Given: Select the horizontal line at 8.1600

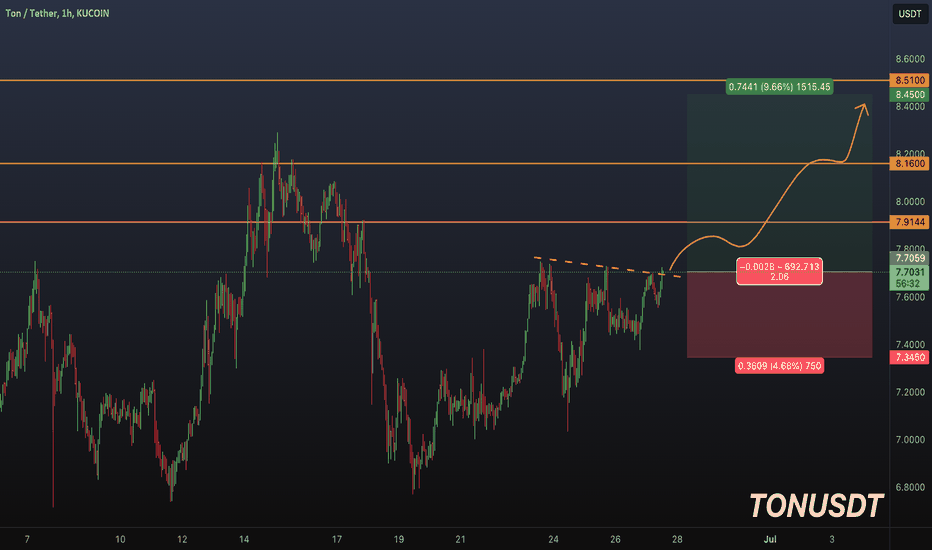Looking at the screenshot, I should [445, 164].
